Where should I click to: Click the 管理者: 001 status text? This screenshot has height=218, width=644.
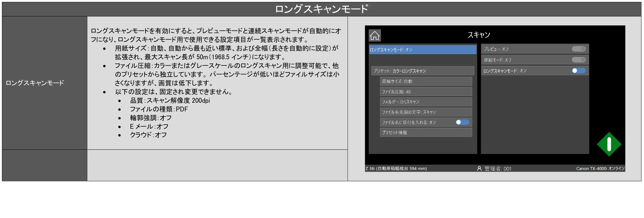tap(498, 168)
